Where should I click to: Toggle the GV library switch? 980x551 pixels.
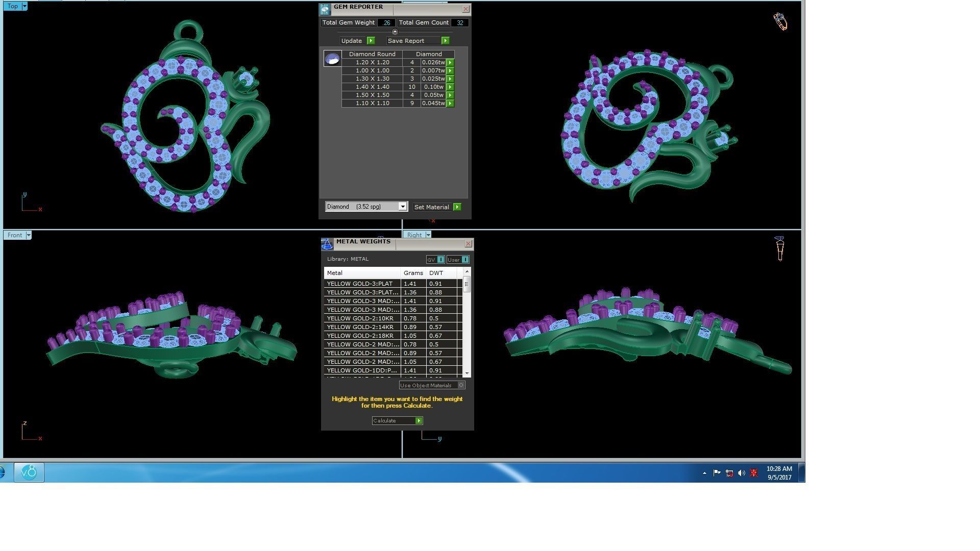coord(440,260)
